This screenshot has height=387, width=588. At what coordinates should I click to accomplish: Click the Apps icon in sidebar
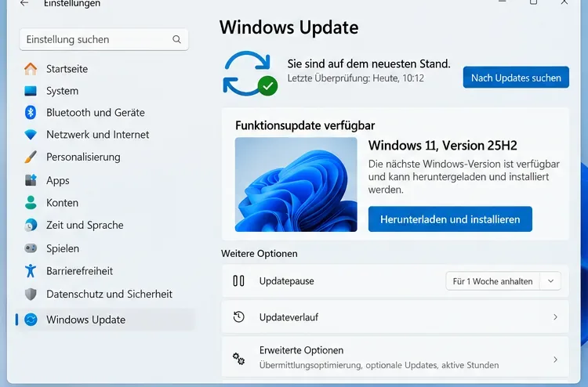31,180
